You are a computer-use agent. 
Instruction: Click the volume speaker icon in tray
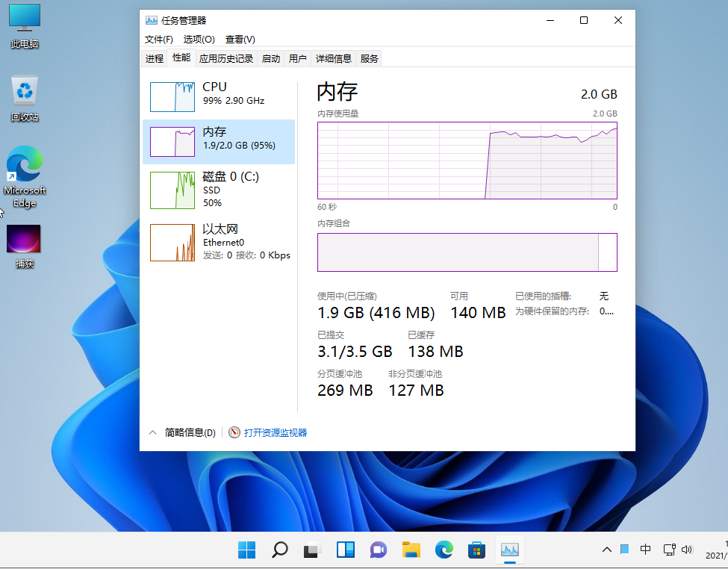pyautogui.click(x=687, y=550)
